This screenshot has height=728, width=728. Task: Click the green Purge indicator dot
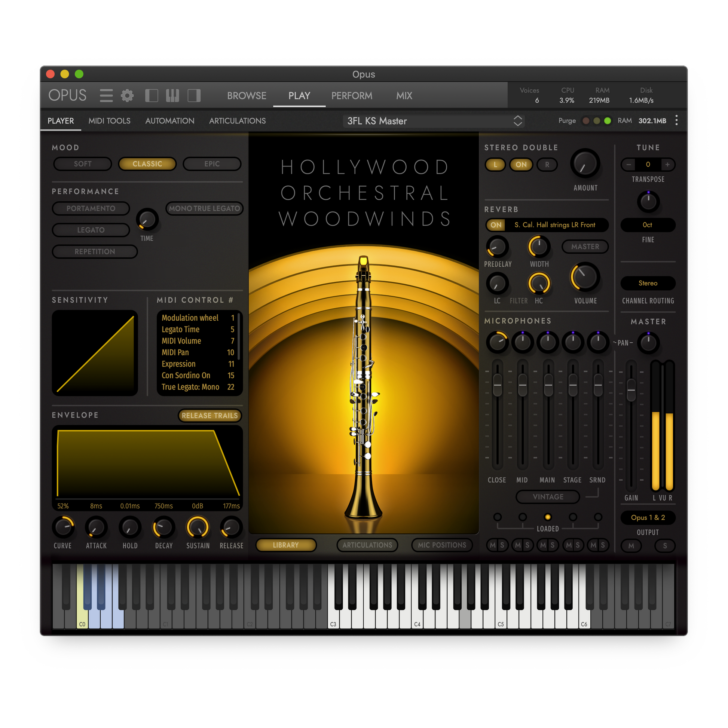pyautogui.click(x=608, y=120)
